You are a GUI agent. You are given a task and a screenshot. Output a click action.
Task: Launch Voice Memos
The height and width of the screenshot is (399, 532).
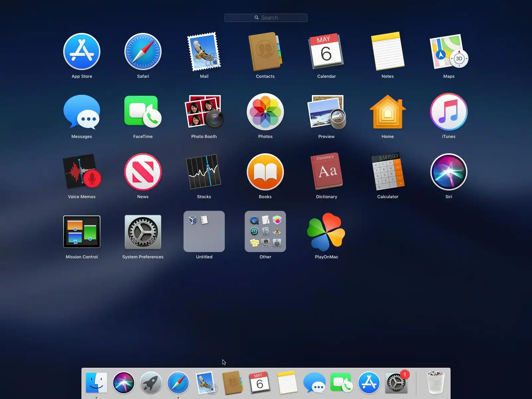(82, 172)
